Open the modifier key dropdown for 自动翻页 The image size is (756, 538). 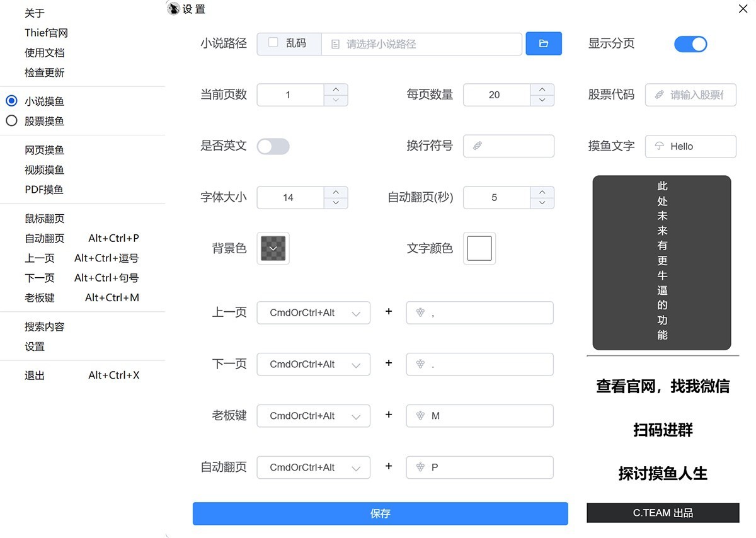tap(313, 467)
